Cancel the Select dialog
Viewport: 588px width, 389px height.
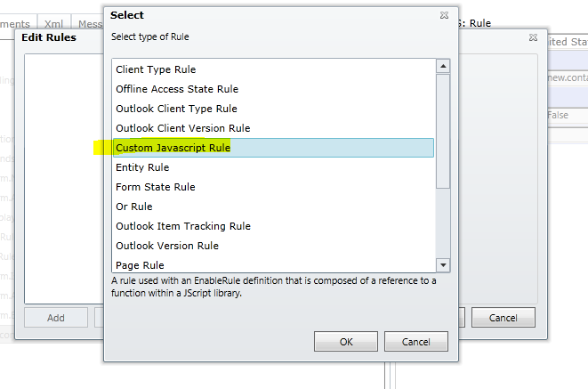(x=415, y=342)
